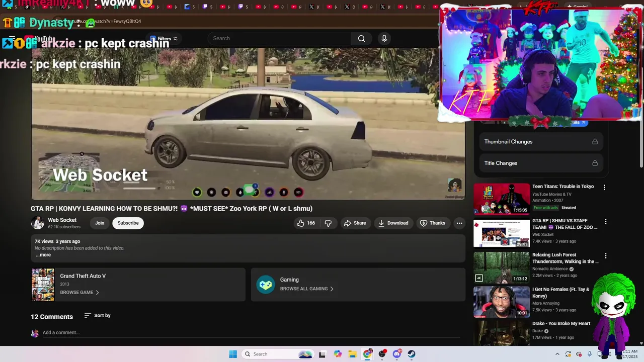Screen dimensions: 644x362
Task: Open options menu for Relaxing Lush Forest video
Action: (605, 256)
